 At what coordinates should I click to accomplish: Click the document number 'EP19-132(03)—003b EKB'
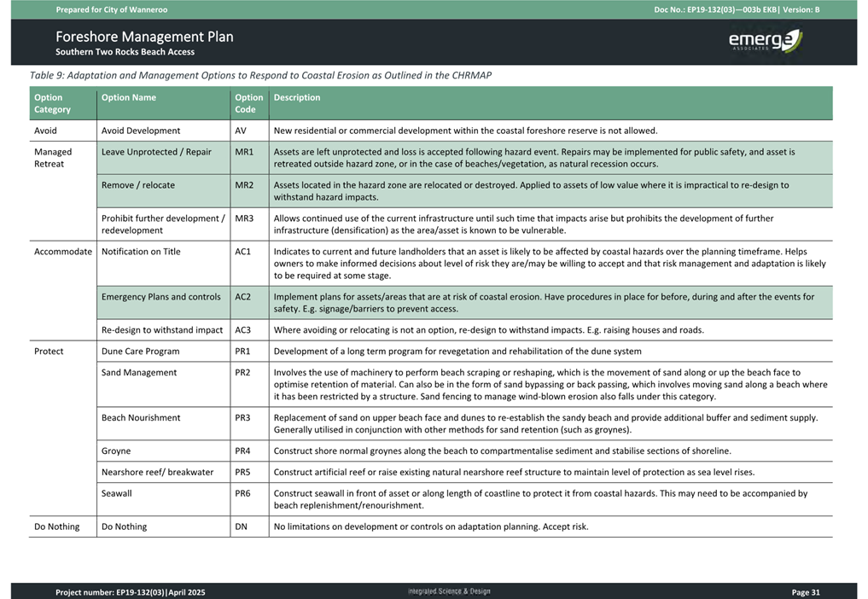(731, 9)
